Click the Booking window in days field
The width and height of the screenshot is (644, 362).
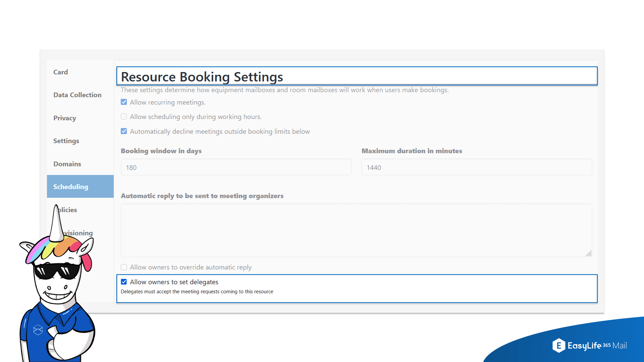pos(236,167)
